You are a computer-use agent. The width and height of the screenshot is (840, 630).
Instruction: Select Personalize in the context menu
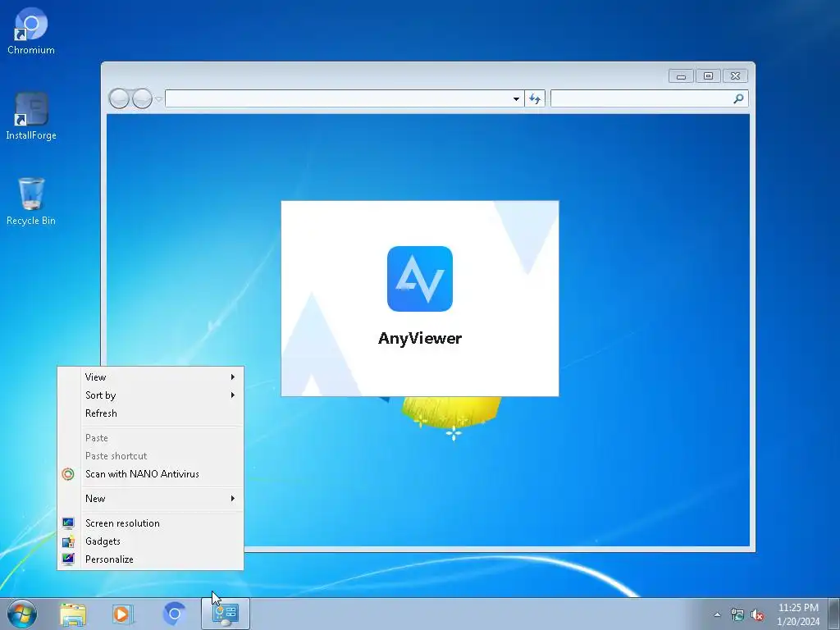click(151, 559)
